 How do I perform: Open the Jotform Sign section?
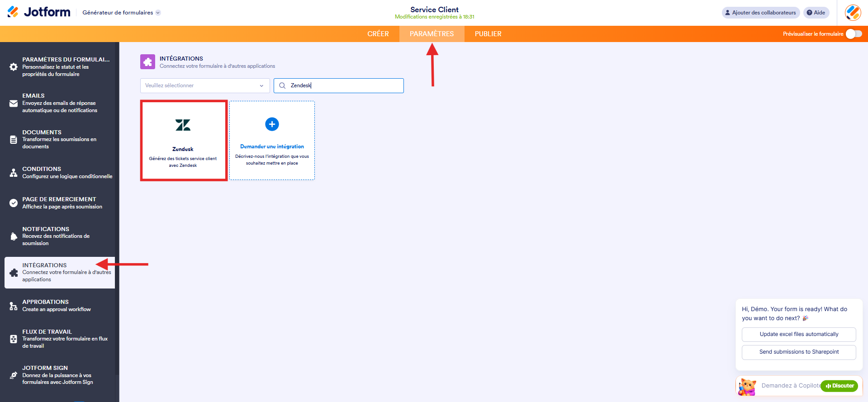click(x=60, y=375)
